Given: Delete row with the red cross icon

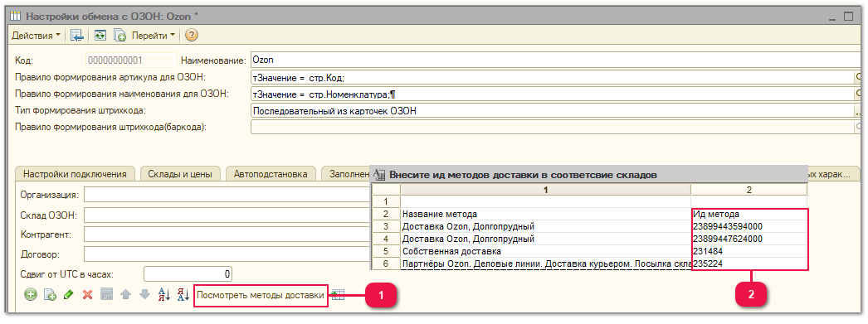Looking at the screenshot, I should tap(87, 295).
